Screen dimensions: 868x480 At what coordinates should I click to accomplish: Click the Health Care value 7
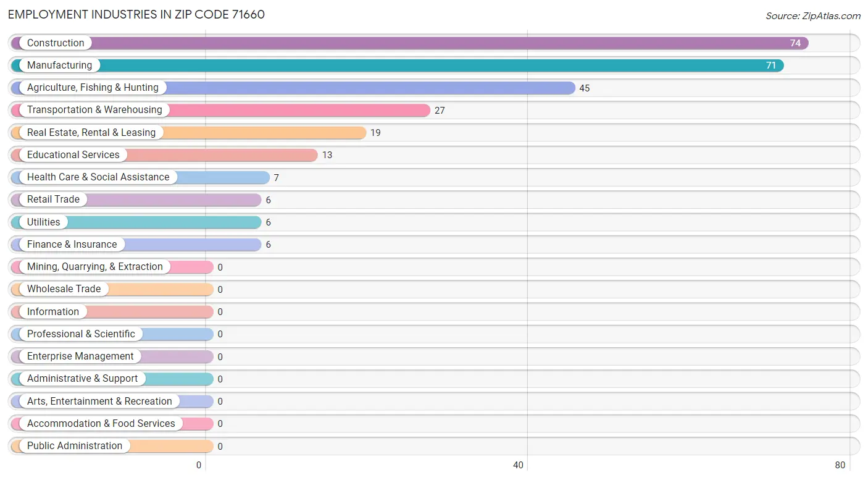pyautogui.click(x=277, y=178)
